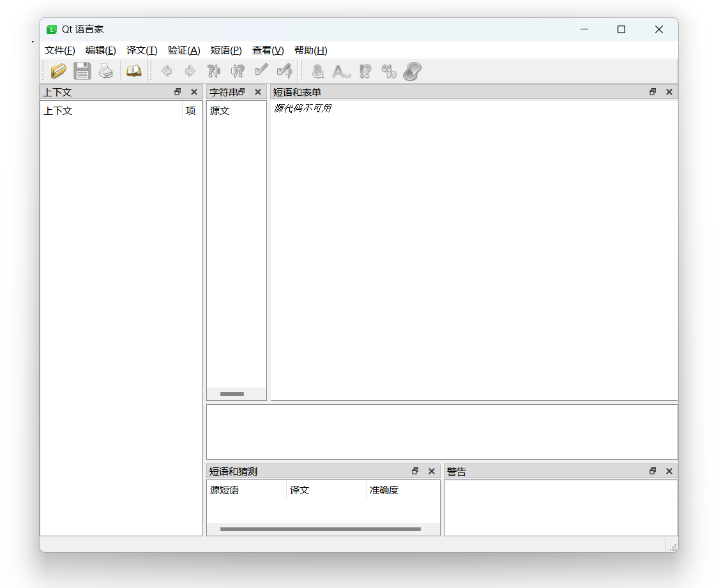Open the 译文(T) menu
Screen dimensions: 721x588
[x=142, y=50]
